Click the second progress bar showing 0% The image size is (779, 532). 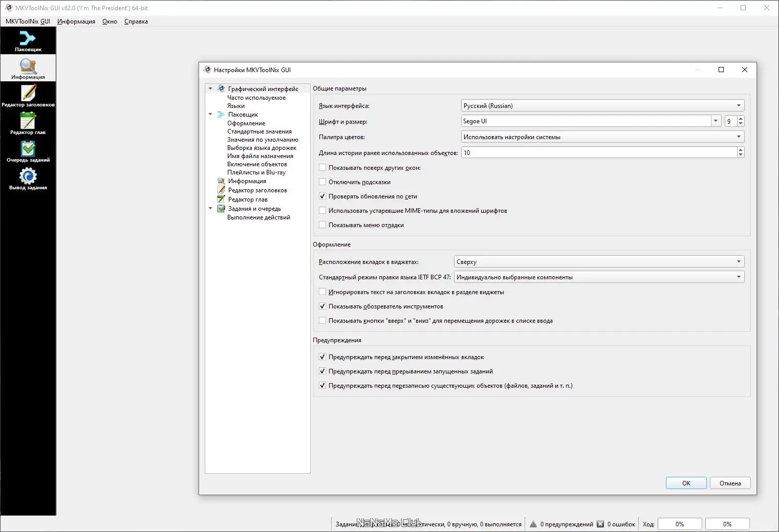[x=727, y=524]
